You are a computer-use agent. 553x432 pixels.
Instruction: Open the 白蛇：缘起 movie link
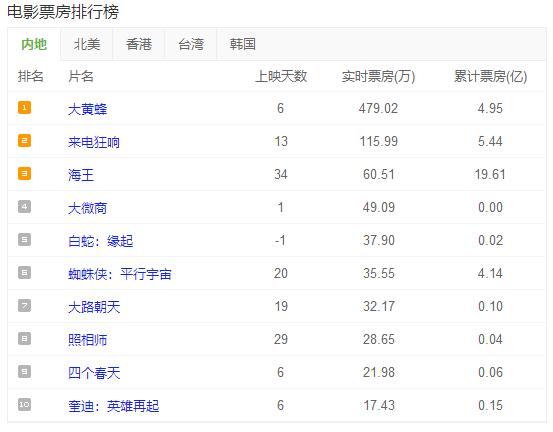point(101,241)
